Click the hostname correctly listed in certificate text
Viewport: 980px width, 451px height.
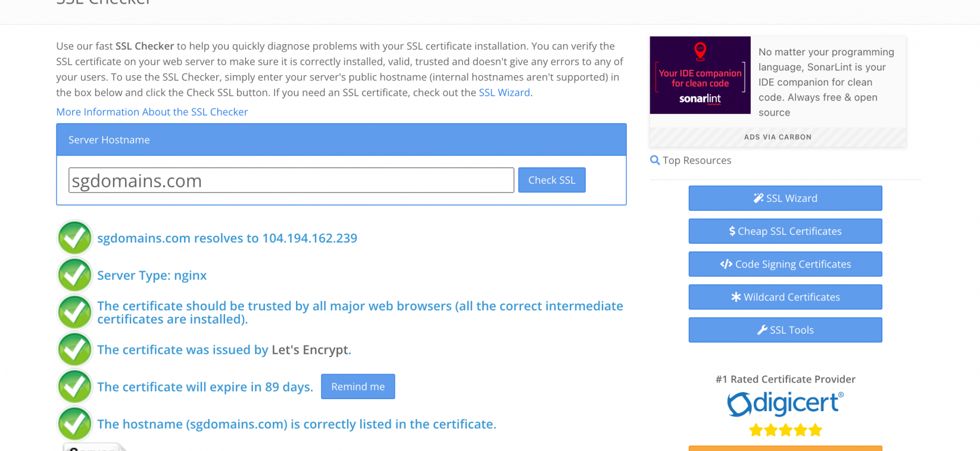(297, 424)
